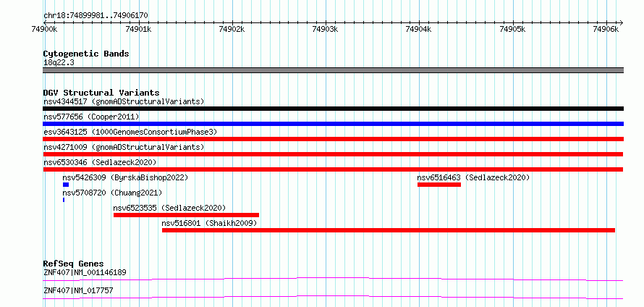This screenshot has width=644, height=307.
Task: Open variant nsv6530346 (Sedlazeck2020) label
Action: [100, 162]
